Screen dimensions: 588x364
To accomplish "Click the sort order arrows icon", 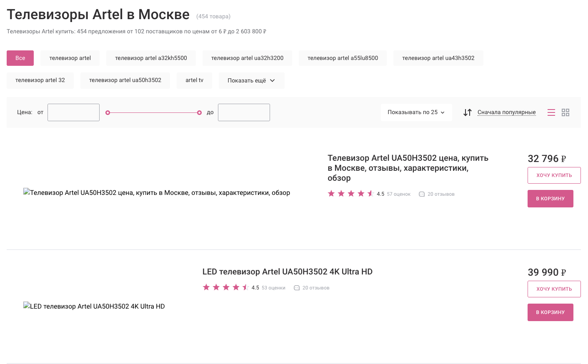I will (x=468, y=112).
